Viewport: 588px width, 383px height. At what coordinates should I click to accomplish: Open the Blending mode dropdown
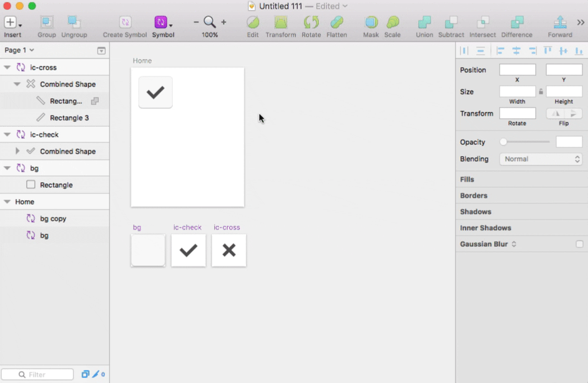point(541,159)
